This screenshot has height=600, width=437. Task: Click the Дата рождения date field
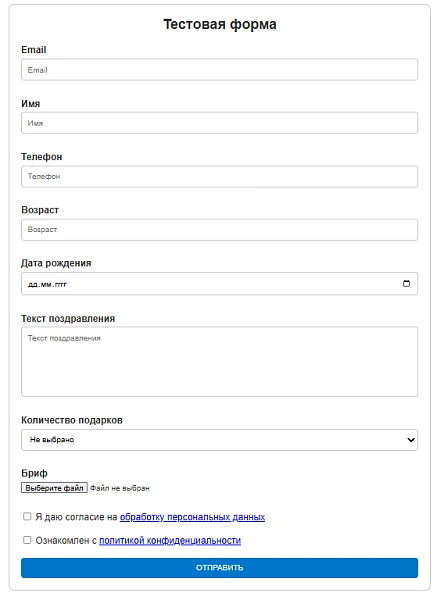pyautogui.click(x=219, y=284)
